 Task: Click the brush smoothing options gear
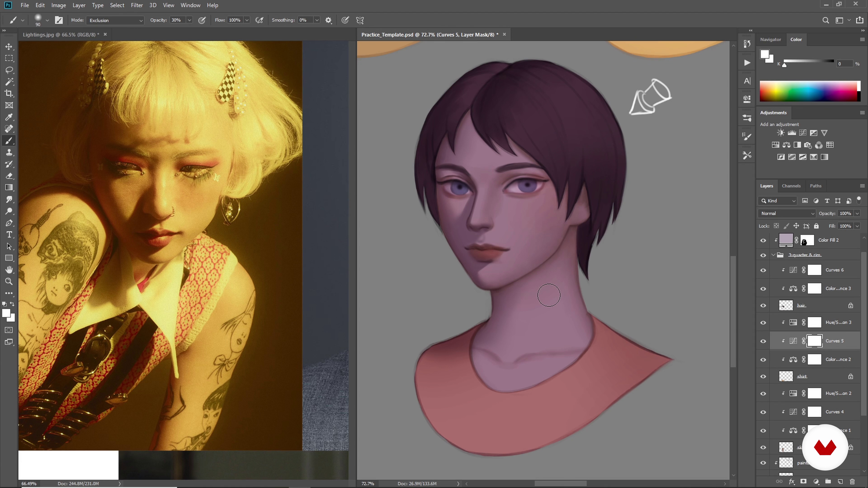(328, 20)
